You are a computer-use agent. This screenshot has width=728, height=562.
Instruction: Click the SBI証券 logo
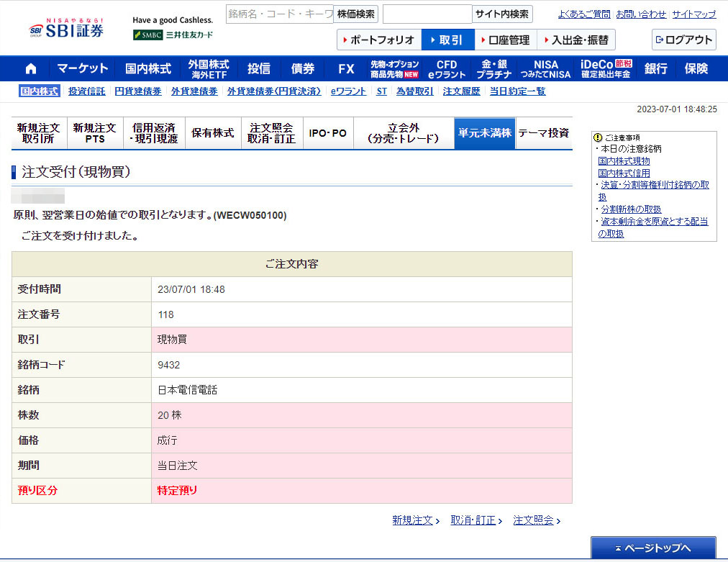coord(67,29)
